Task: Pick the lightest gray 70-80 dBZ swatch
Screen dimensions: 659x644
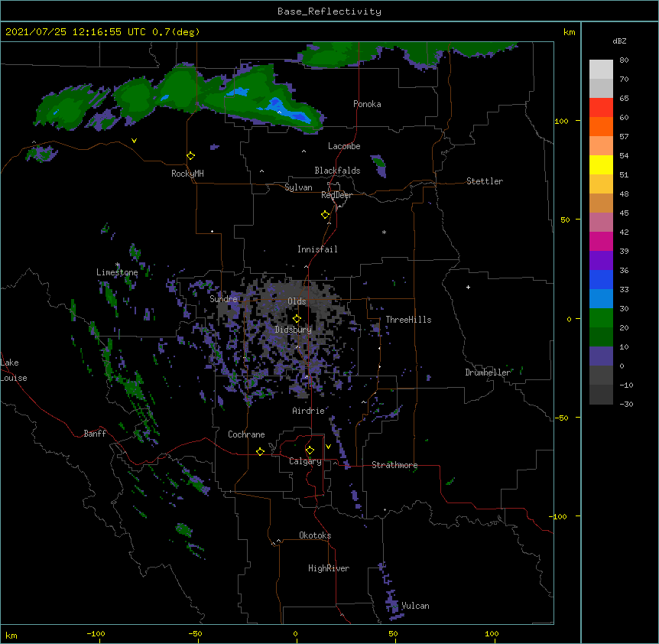Action: coord(601,70)
